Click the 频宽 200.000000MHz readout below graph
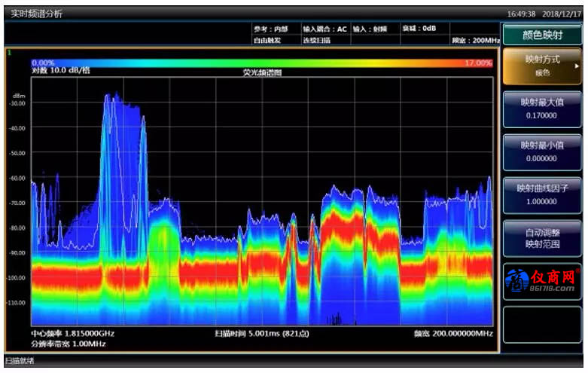Screen dimensions: 588x373 453,333
